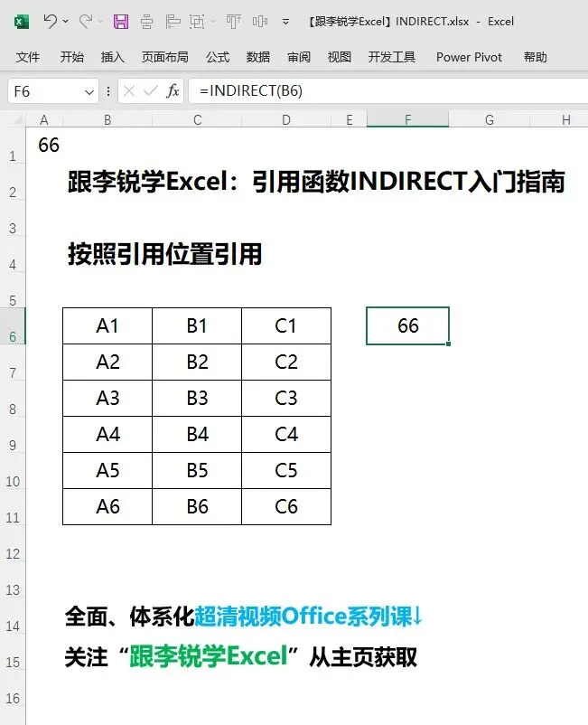588x725 pixels.
Task: Select row 16 header
Action: click(x=13, y=688)
